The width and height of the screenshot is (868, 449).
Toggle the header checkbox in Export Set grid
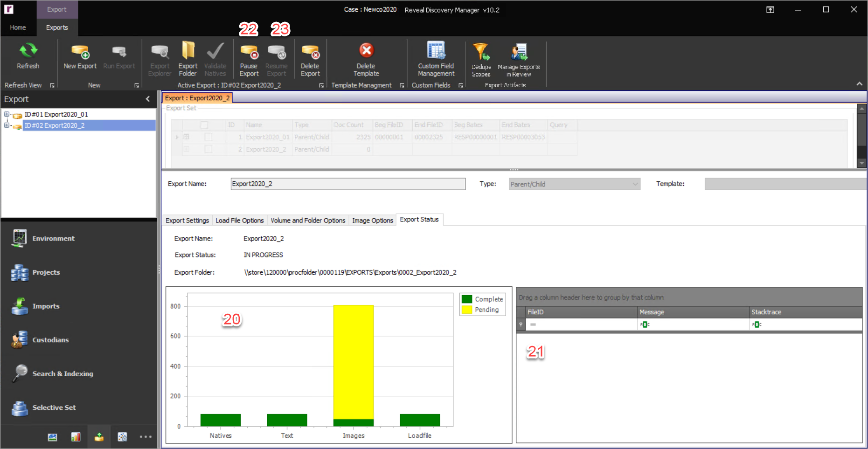coord(204,125)
